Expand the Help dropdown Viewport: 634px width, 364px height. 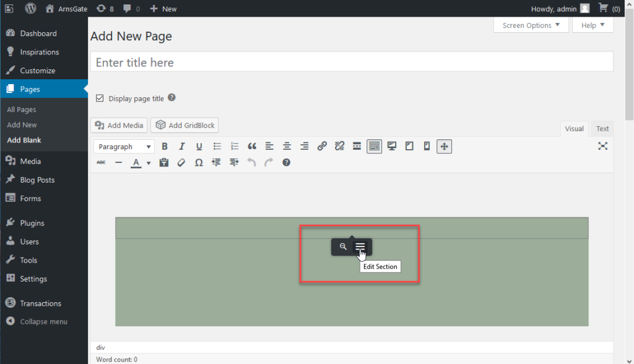[x=592, y=25]
